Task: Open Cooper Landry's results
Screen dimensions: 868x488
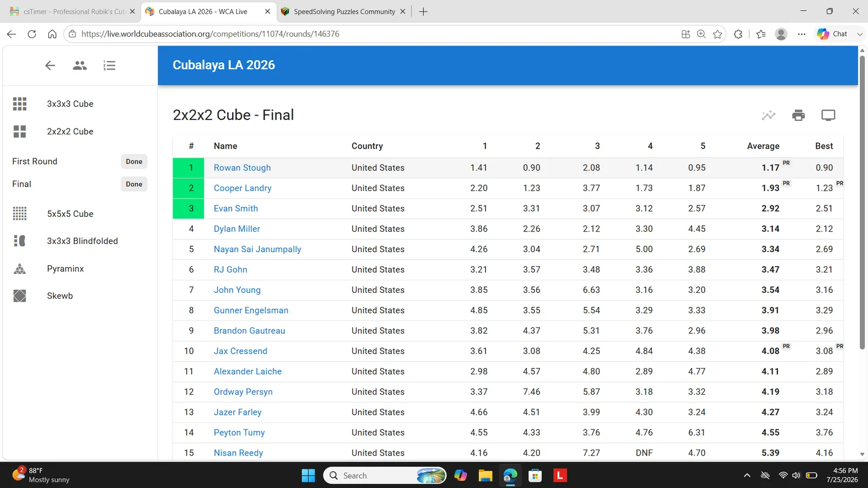Action: [x=242, y=188]
